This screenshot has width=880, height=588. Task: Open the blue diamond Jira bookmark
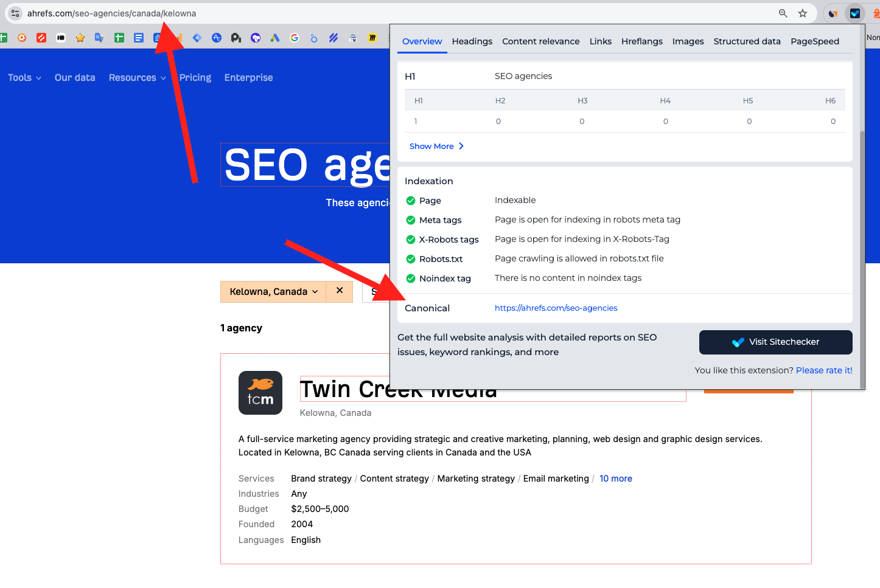point(197,38)
